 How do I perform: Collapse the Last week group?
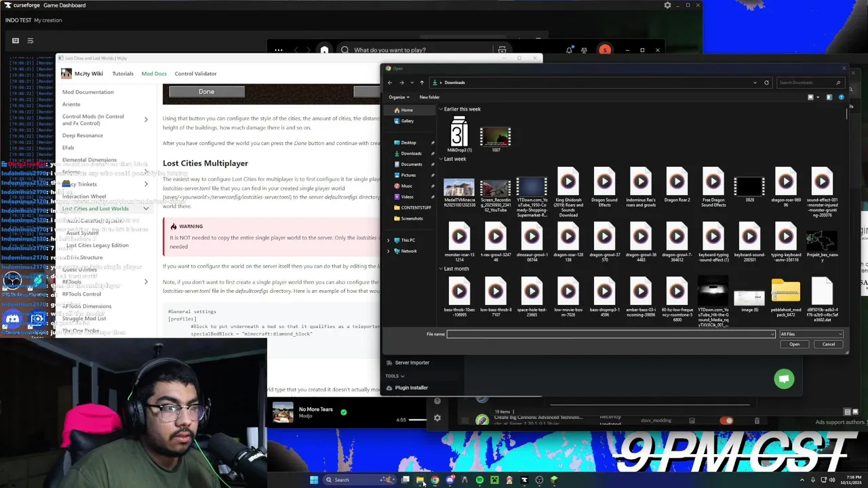441,159
